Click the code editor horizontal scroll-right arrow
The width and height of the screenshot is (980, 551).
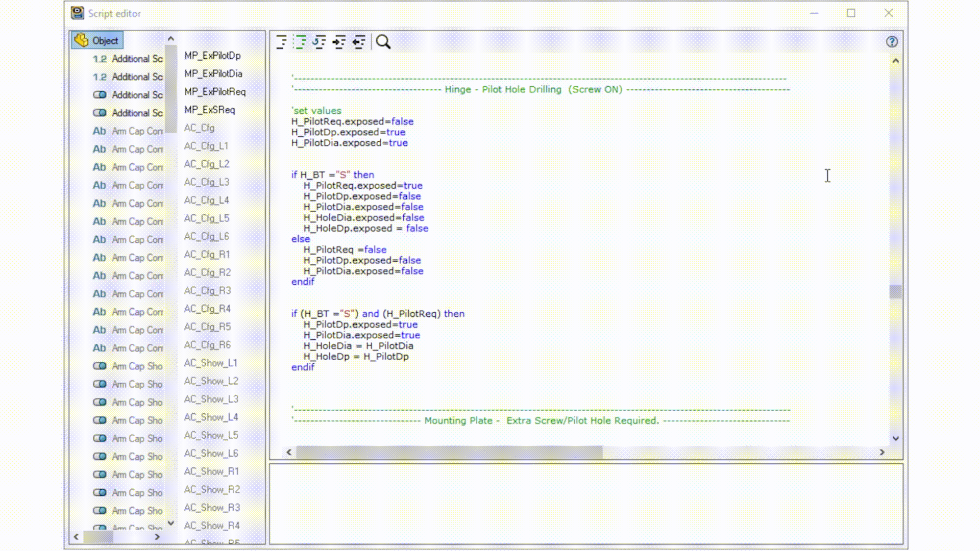pos(882,452)
